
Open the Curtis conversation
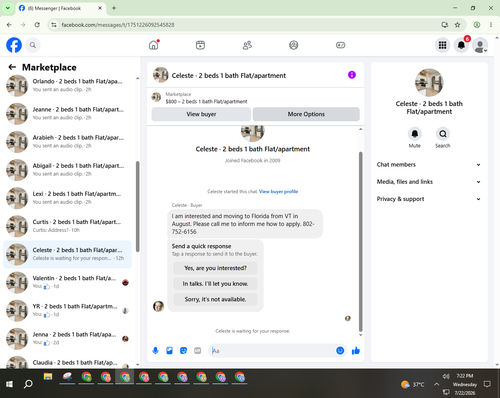(67, 226)
